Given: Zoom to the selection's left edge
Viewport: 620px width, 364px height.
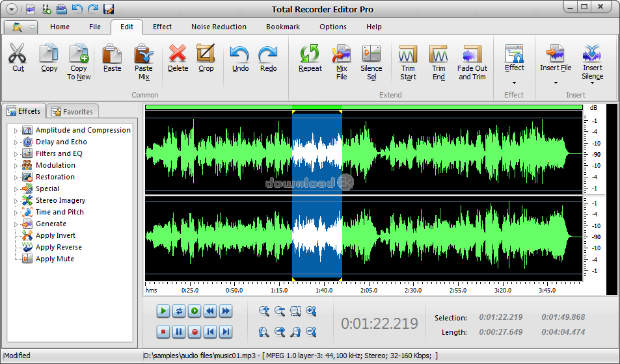Looking at the screenshot, I should pyautogui.click(x=264, y=331).
